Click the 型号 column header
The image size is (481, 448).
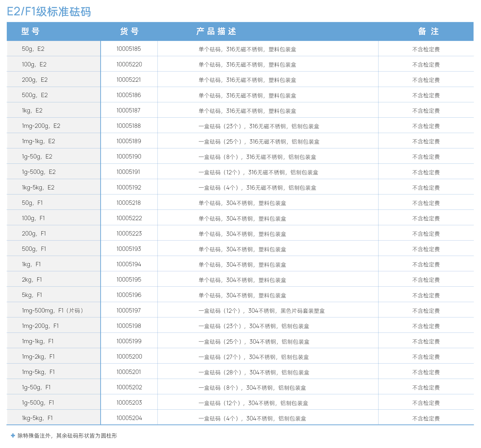pyautogui.click(x=30, y=31)
